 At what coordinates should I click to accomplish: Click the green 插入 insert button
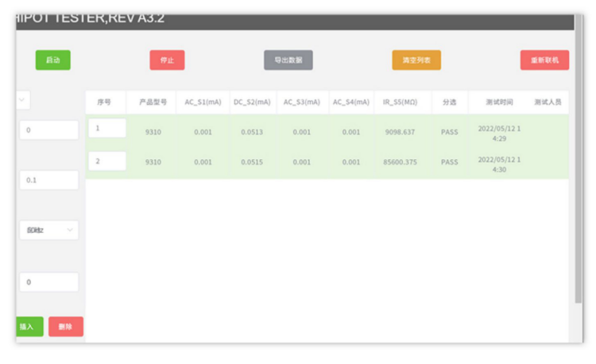point(28,327)
